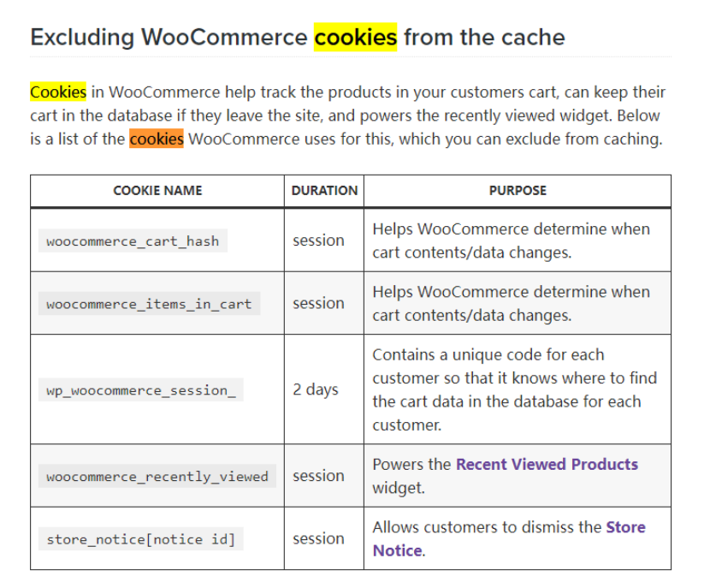Click the orange highlighted cookies word
This screenshot has height=588, width=710.
point(157,139)
